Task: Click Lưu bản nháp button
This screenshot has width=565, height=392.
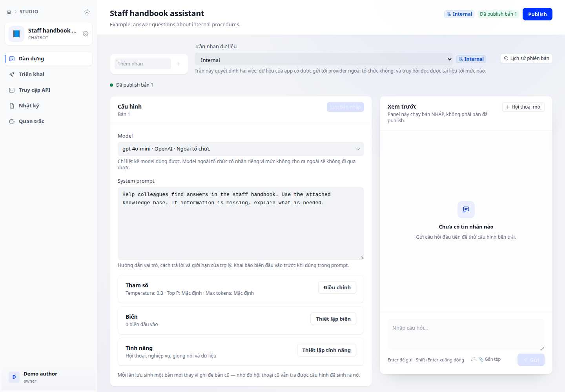Action: point(345,107)
